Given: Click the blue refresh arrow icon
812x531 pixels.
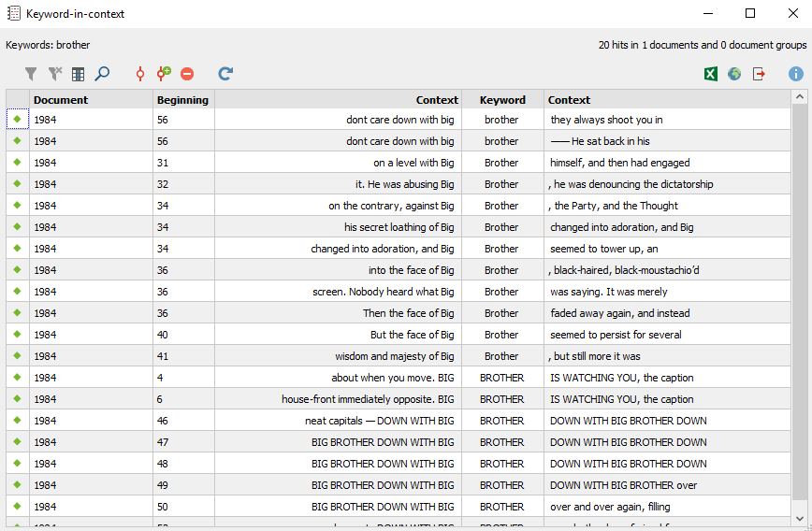Looking at the screenshot, I should 225,74.
